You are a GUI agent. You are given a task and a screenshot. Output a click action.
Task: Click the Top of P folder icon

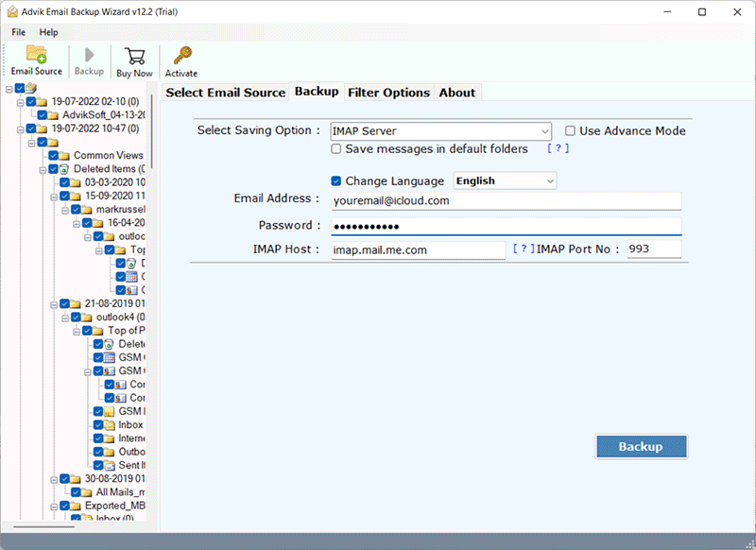(x=98, y=331)
